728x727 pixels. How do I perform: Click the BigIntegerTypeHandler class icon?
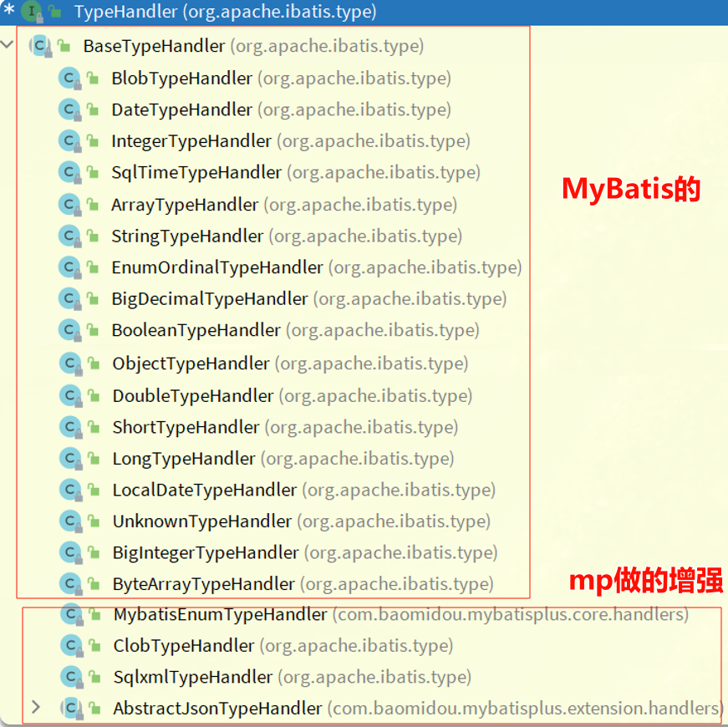pos(70,552)
